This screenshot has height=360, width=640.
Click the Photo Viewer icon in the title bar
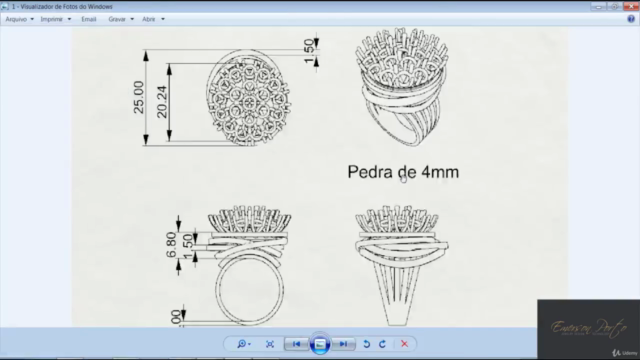click(x=4, y=7)
